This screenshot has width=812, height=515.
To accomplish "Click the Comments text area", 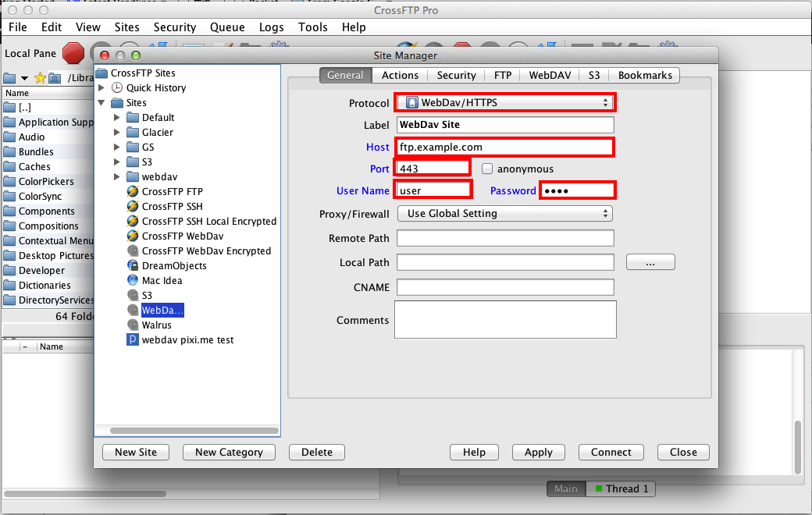I will pyautogui.click(x=505, y=319).
